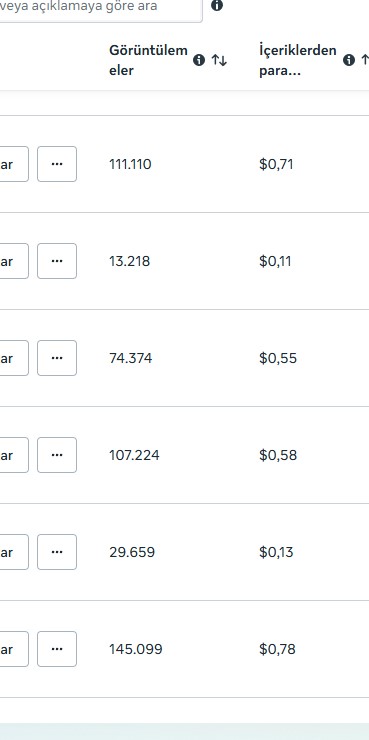The image size is (369, 740).
Task: Open more options for the 145.099 views row
Action: point(57,649)
